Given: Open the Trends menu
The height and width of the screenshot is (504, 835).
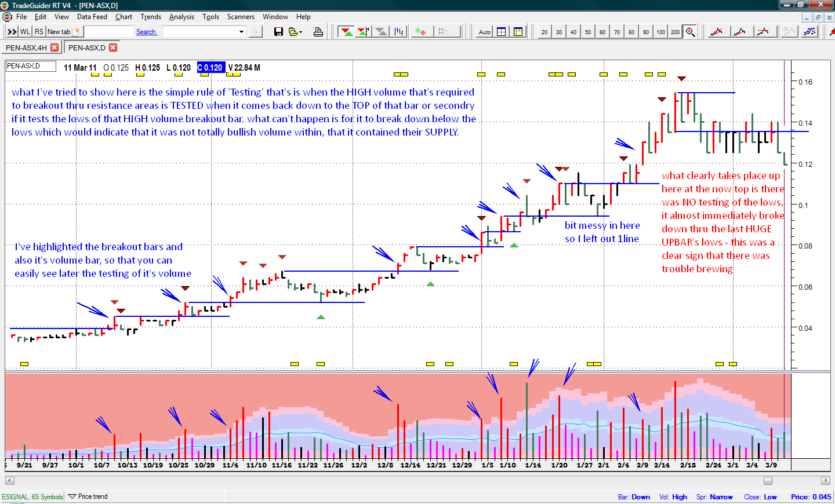Looking at the screenshot, I should click(151, 17).
